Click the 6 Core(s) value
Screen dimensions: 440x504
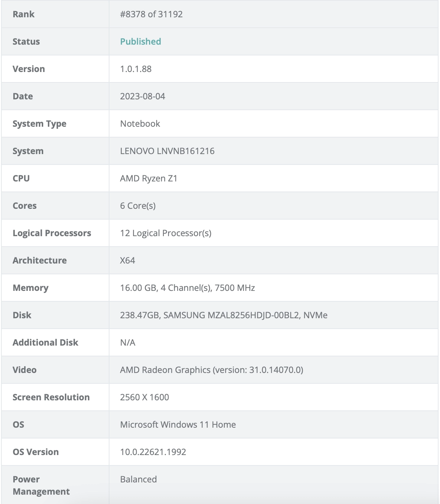click(x=138, y=206)
